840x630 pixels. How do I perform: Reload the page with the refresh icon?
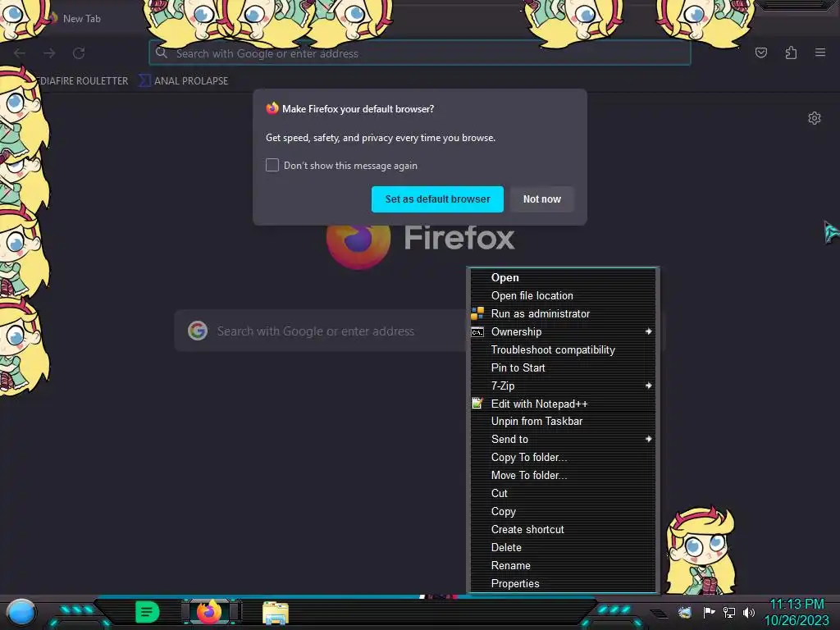[x=79, y=53]
